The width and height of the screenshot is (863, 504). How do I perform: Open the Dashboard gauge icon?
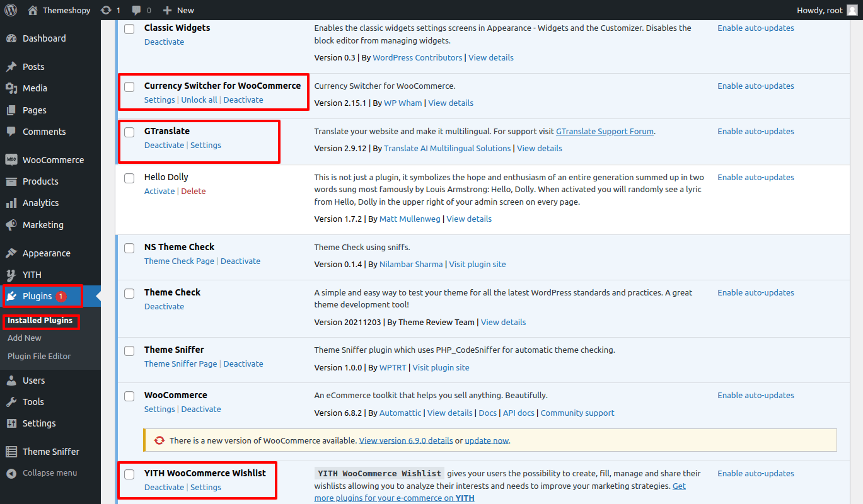(x=11, y=38)
